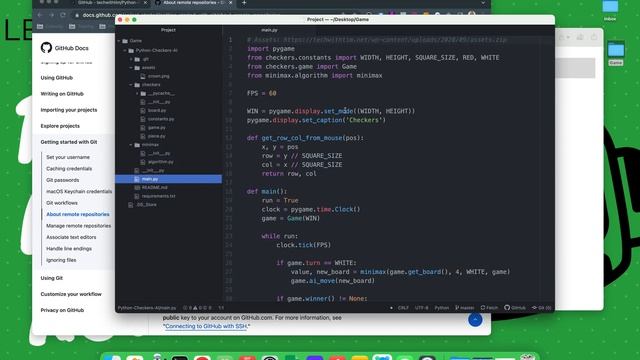Click the master branch indicator
The height and width of the screenshot is (360, 640).
pos(464,308)
